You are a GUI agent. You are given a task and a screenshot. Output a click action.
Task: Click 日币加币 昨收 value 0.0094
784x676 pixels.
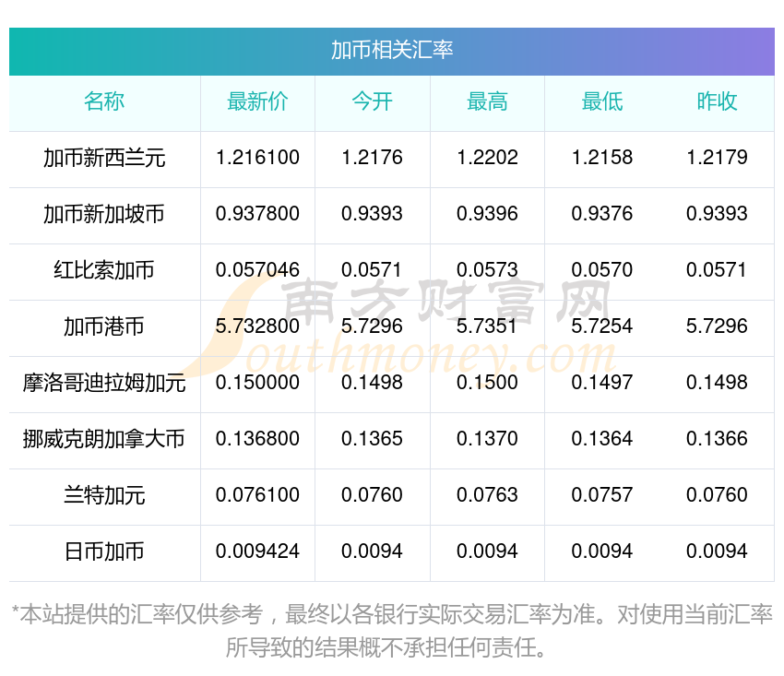(717, 551)
